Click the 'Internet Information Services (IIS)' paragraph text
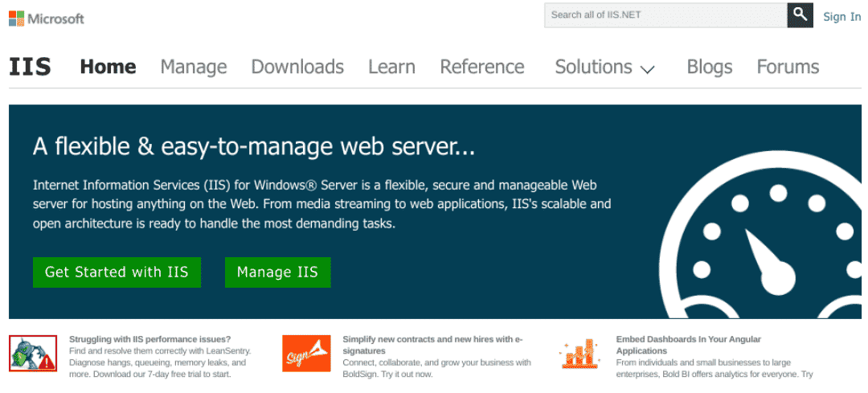The image size is (868, 393). point(321,204)
